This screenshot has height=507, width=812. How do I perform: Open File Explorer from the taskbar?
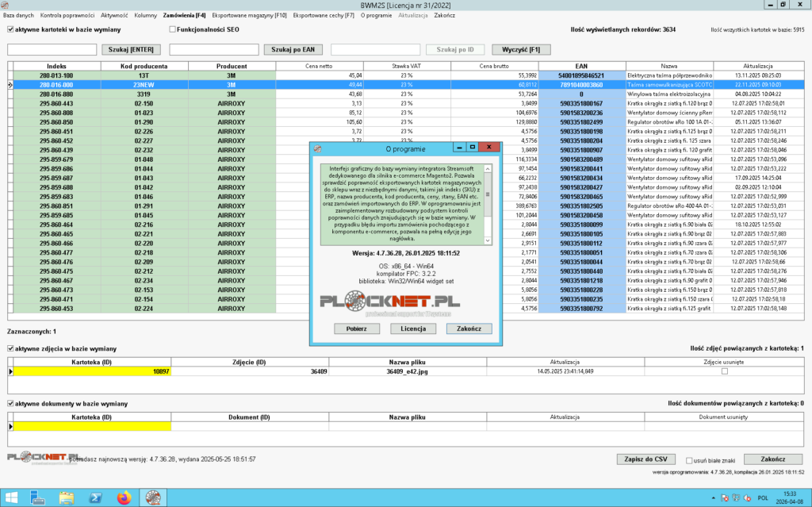click(x=67, y=497)
